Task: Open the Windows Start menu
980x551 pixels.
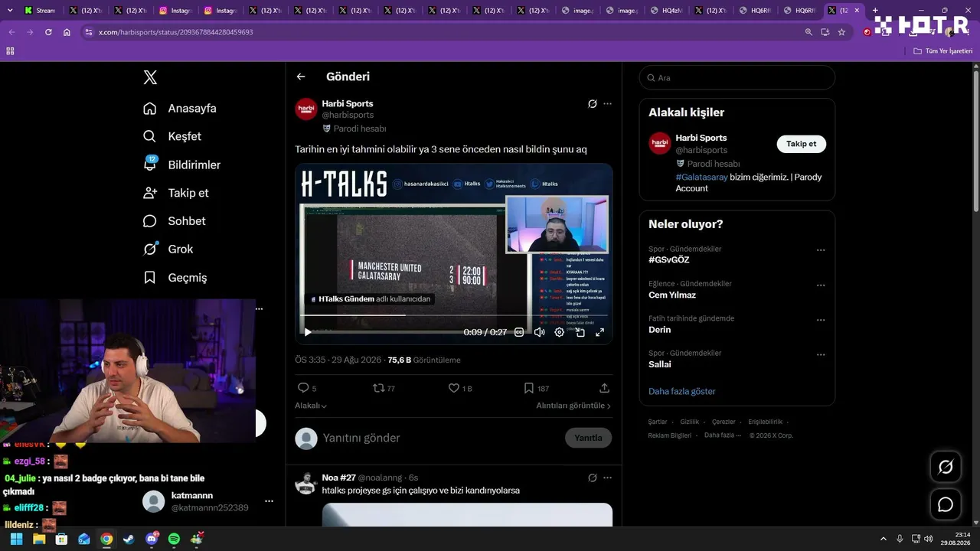Action: tap(16, 539)
